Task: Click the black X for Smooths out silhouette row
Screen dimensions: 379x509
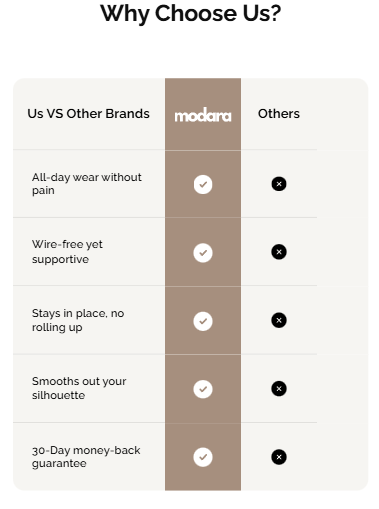Action: [x=279, y=389]
